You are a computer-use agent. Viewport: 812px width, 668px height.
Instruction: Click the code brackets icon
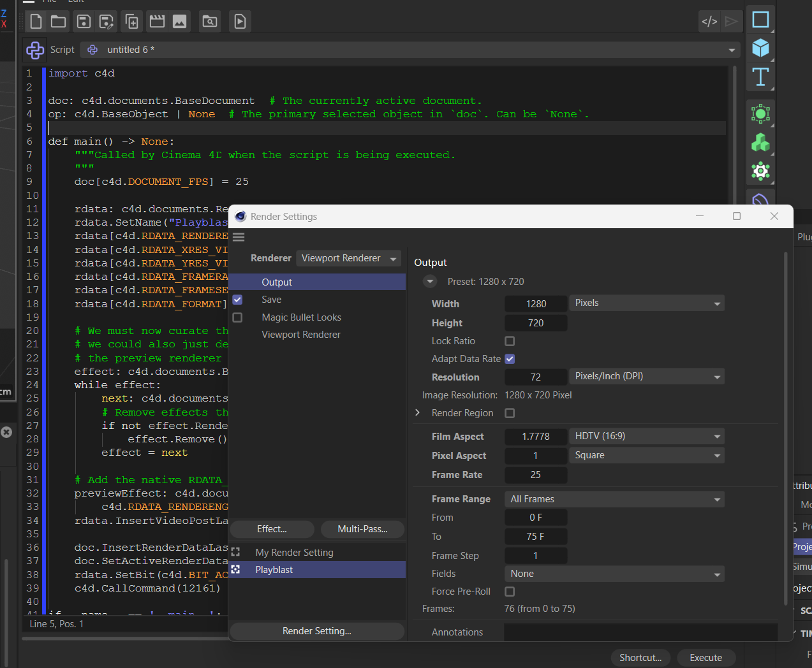(709, 22)
